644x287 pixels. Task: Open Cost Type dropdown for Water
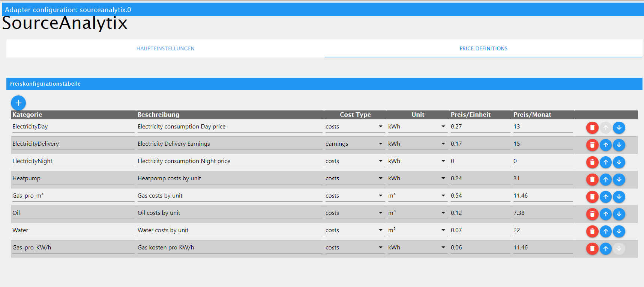[x=355, y=230]
